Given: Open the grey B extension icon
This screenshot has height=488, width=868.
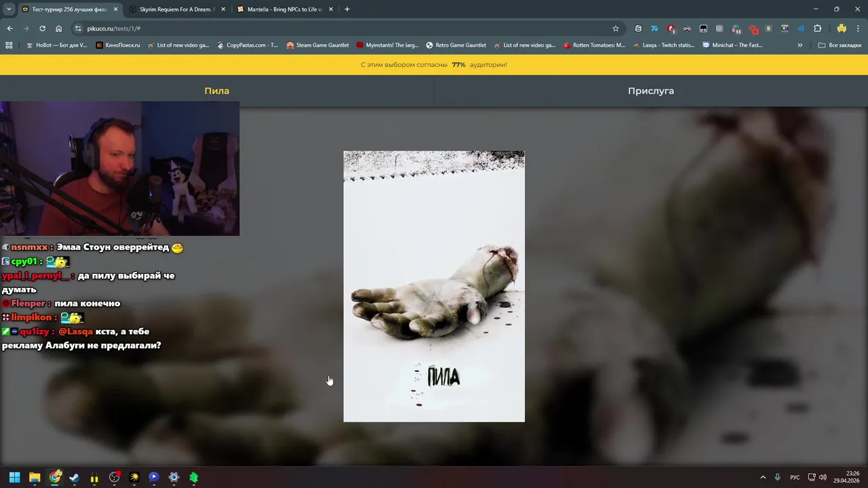Looking at the screenshot, I should (768, 28).
